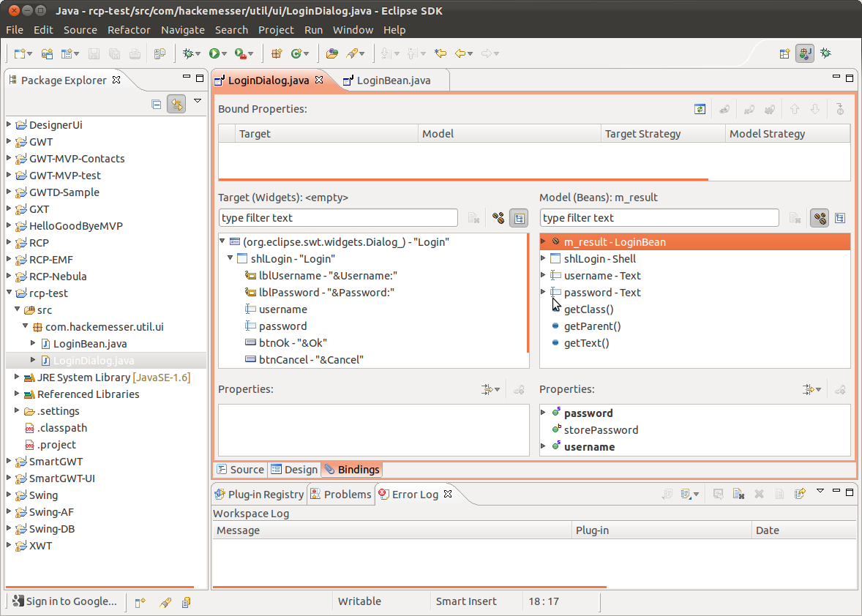Close the Error Log view tab

pyautogui.click(x=448, y=494)
